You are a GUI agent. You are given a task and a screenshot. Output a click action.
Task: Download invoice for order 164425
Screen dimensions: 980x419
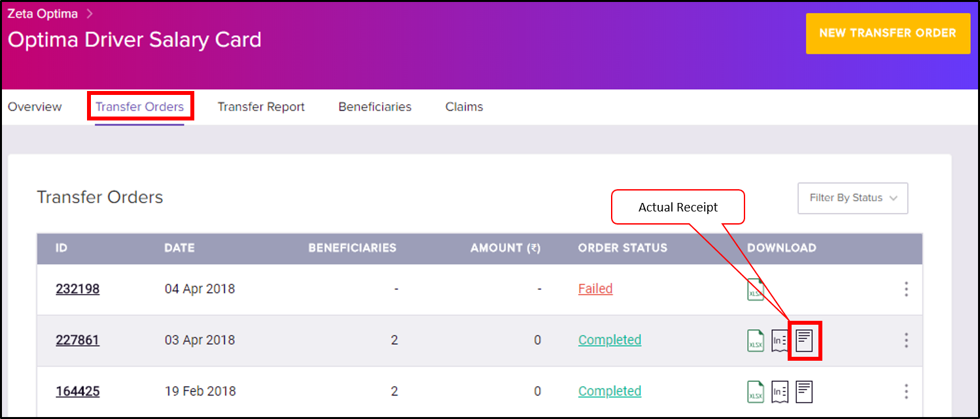pyautogui.click(x=780, y=392)
